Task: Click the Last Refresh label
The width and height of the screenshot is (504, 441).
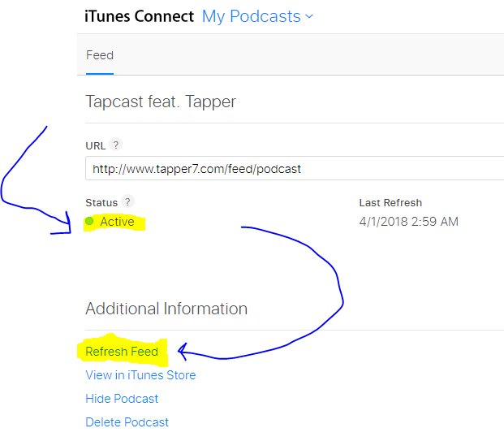Action: click(390, 203)
